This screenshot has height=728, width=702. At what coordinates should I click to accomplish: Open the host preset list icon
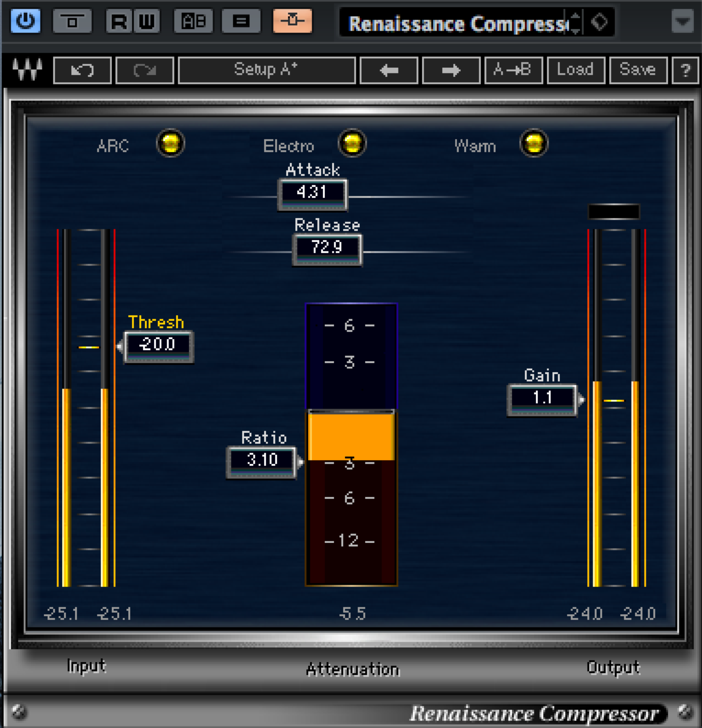241,21
